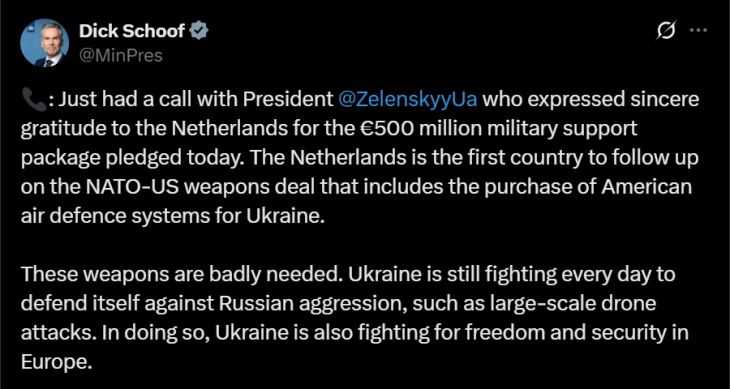Click 'air defence systems for Ukraine.' text
The height and width of the screenshot is (389, 730).
[x=172, y=217]
